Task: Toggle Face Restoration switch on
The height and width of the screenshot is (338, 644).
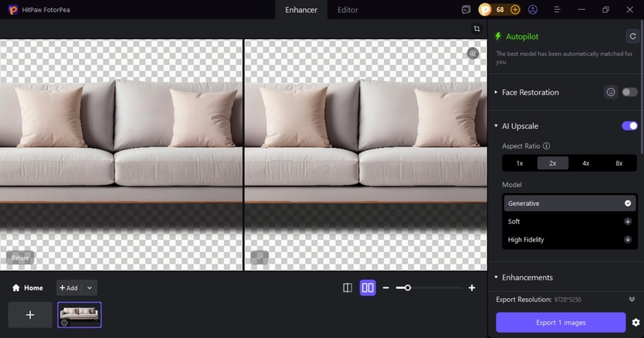Action: pyautogui.click(x=629, y=92)
